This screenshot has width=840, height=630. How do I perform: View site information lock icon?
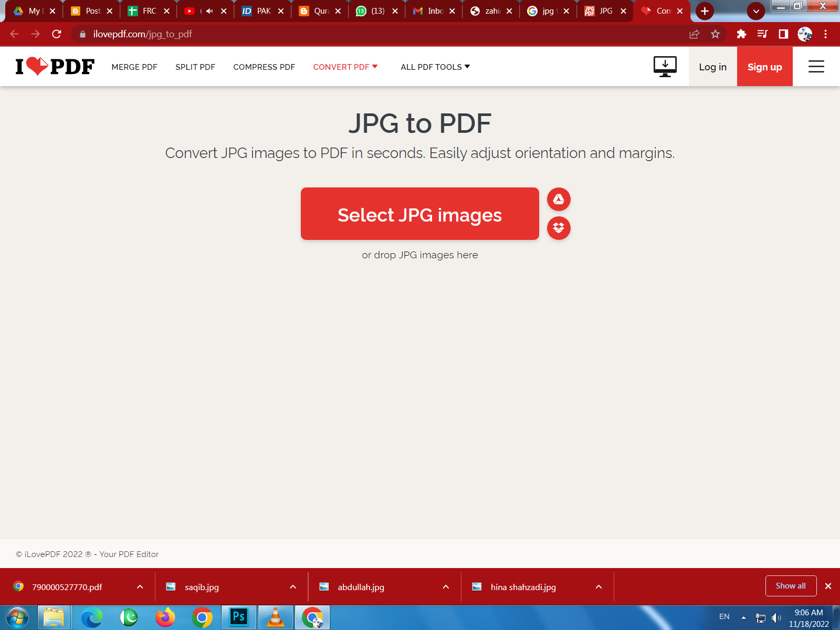tap(82, 34)
